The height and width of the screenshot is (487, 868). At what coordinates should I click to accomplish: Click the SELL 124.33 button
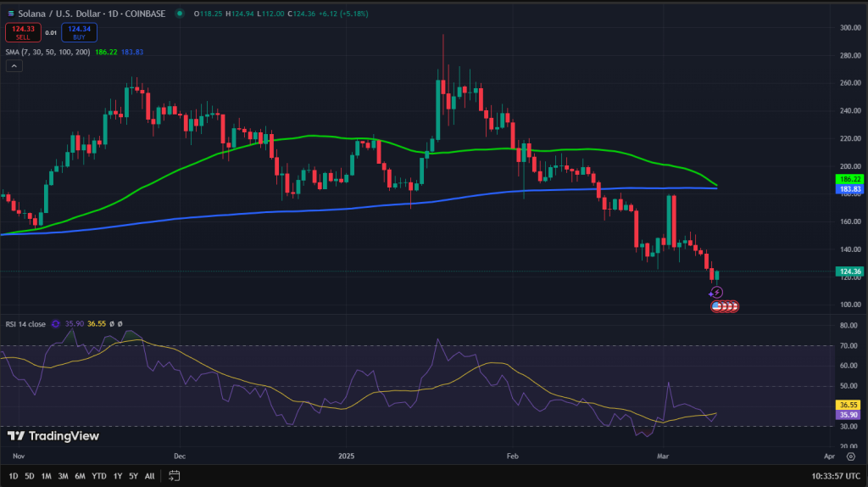(23, 33)
